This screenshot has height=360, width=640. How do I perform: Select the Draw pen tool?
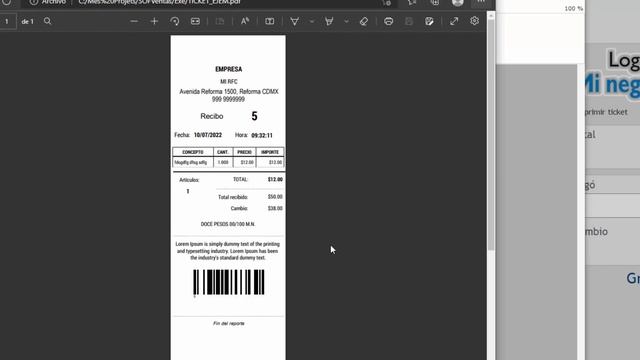tap(294, 21)
